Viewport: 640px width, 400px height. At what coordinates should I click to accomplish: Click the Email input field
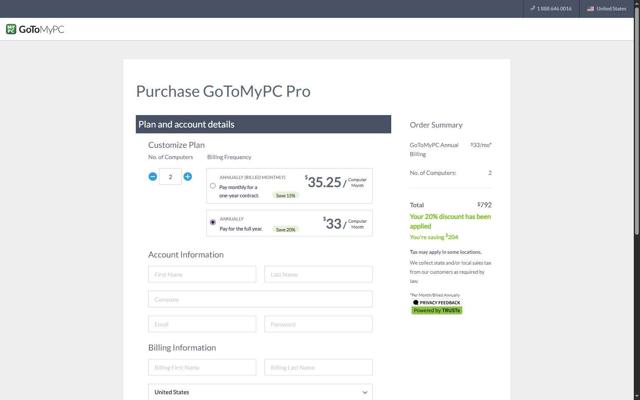[x=202, y=324]
